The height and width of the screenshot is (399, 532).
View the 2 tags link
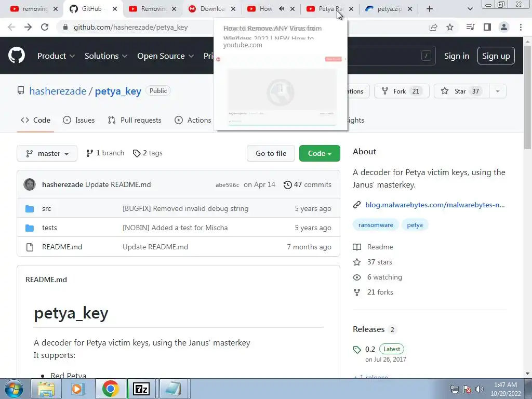148,153
